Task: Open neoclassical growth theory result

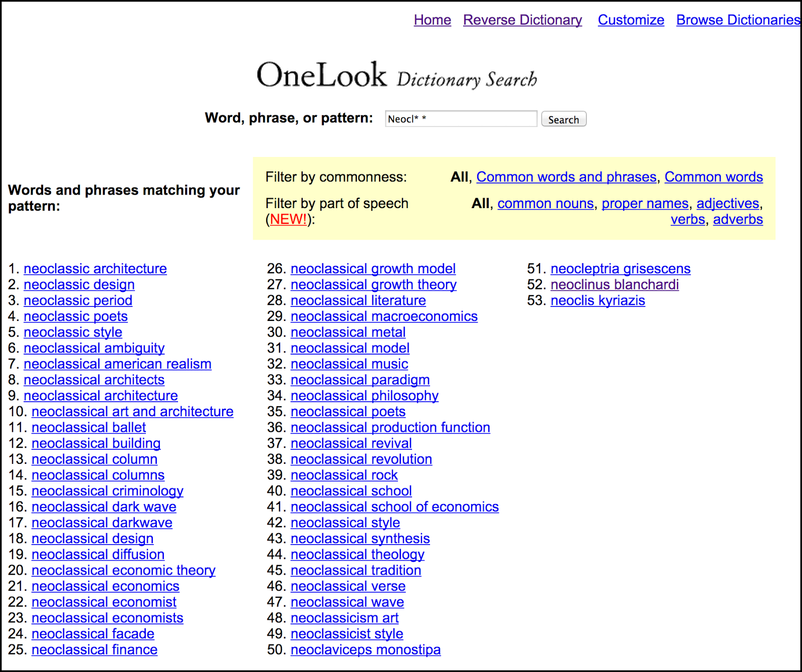Action: pyautogui.click(x=373, y=285)
